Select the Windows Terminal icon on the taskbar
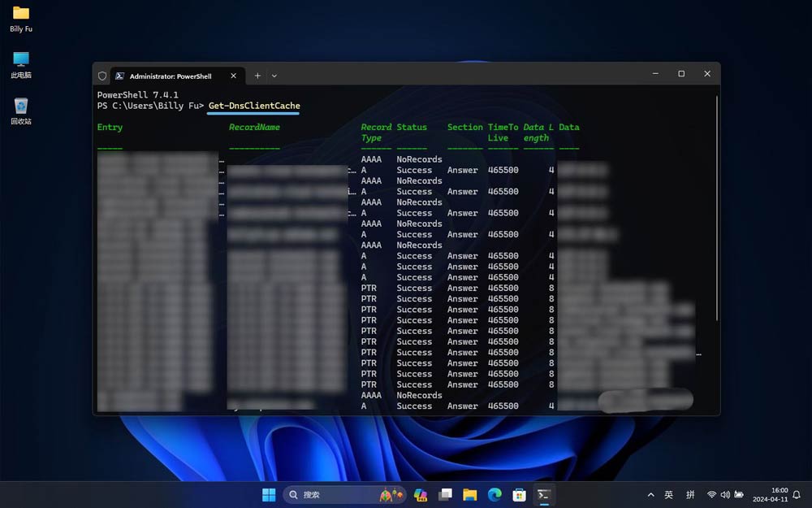The image size is (812, 508). point(544,494)
